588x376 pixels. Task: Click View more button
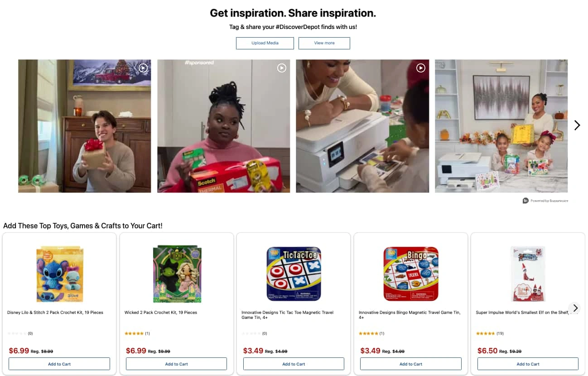pyautogui.click(x=324, y=43)
